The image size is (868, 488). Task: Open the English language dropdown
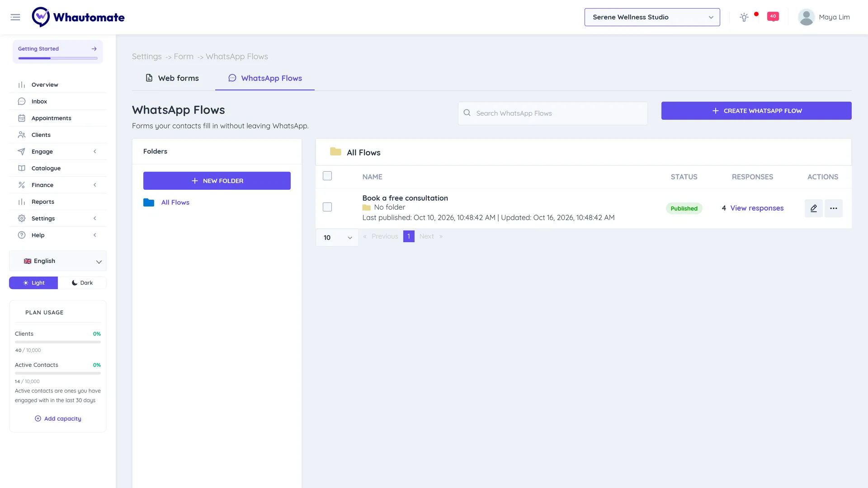point(58,261)
